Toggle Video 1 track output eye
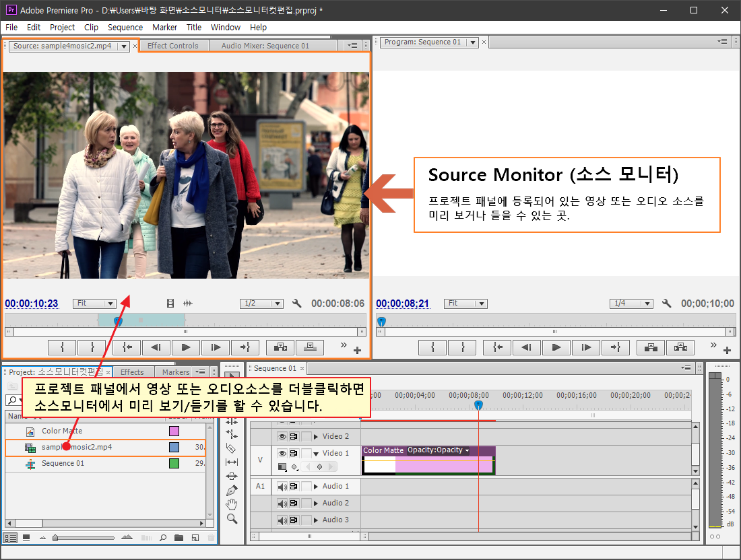This screenshot has width=741, height=560. [282, 453]
